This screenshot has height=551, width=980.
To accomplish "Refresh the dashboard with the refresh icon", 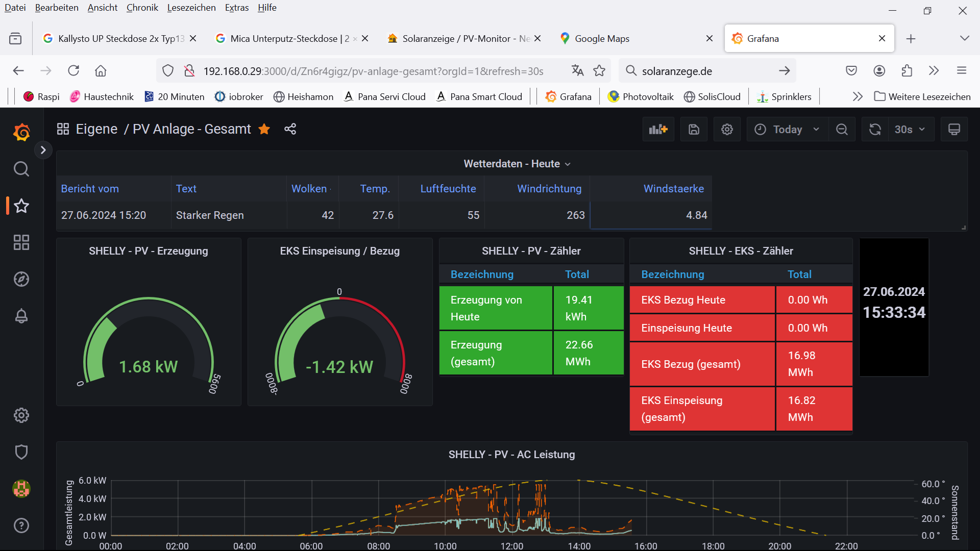I will coord(875,130).
